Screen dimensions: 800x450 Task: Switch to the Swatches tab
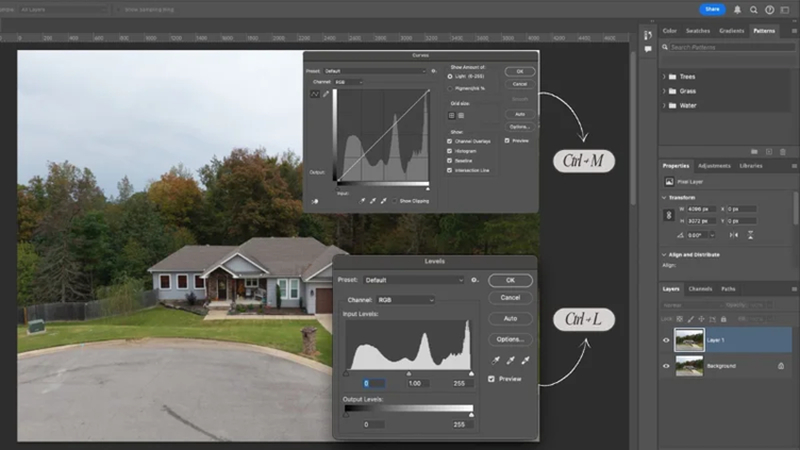(698, 31)
